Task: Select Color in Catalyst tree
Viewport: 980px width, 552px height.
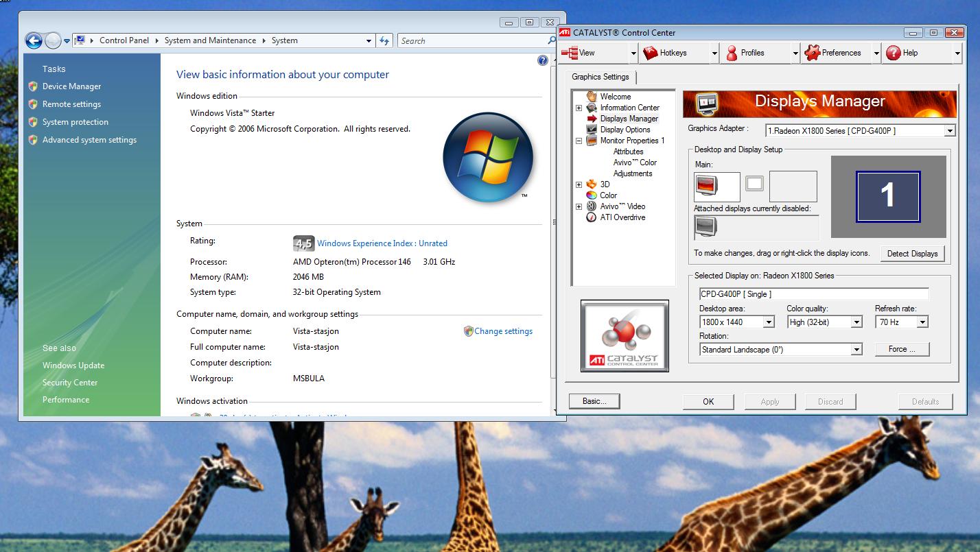Action: [608, 195]
